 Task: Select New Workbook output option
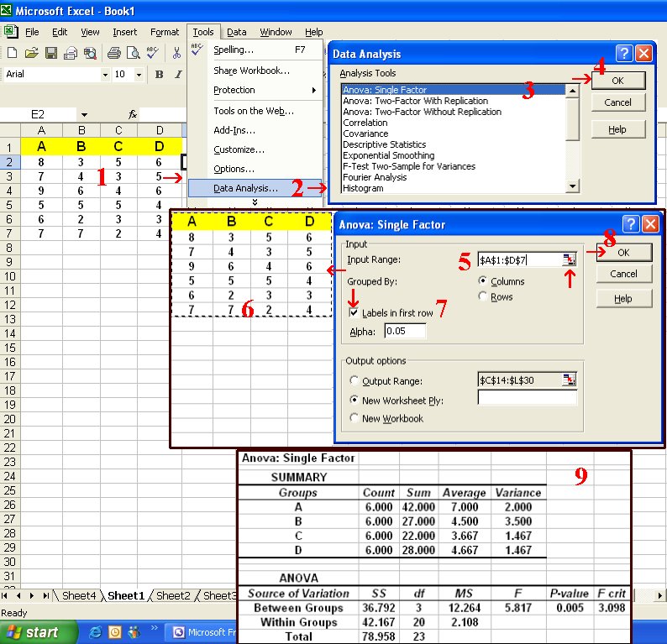[x=354, y=418]
